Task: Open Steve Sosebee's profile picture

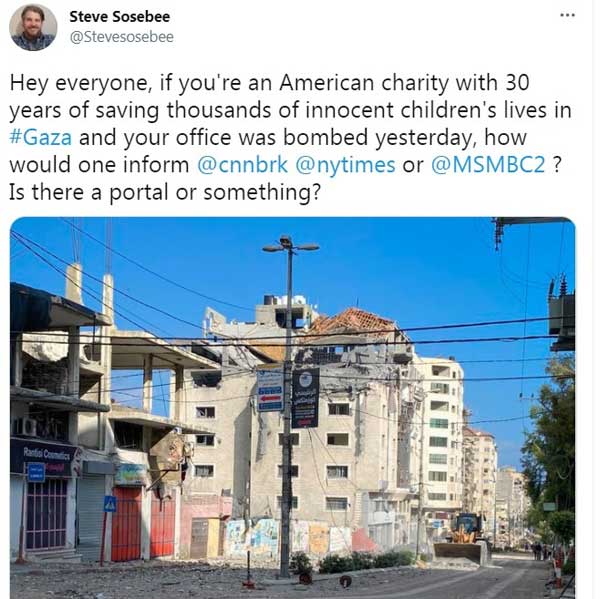Action: click(33, 27)
